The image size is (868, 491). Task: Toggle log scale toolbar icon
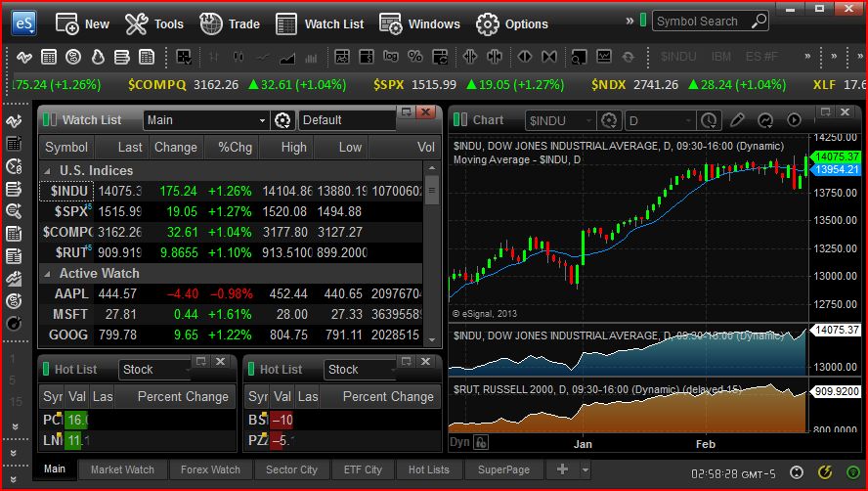390,56
